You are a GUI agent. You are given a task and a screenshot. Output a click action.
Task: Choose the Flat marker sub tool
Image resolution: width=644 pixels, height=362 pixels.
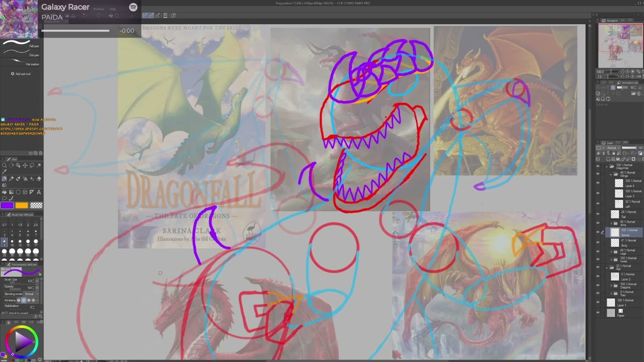(x=20, y=62)
